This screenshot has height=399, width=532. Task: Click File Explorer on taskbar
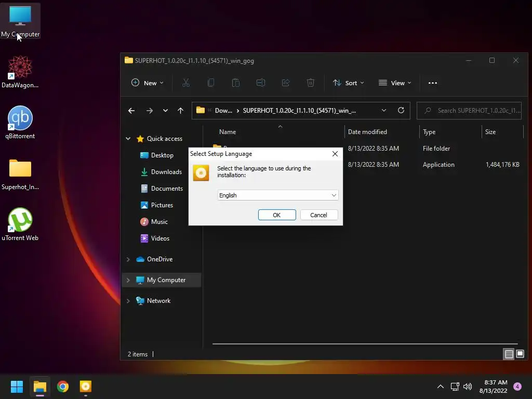[x=39, y=387]
